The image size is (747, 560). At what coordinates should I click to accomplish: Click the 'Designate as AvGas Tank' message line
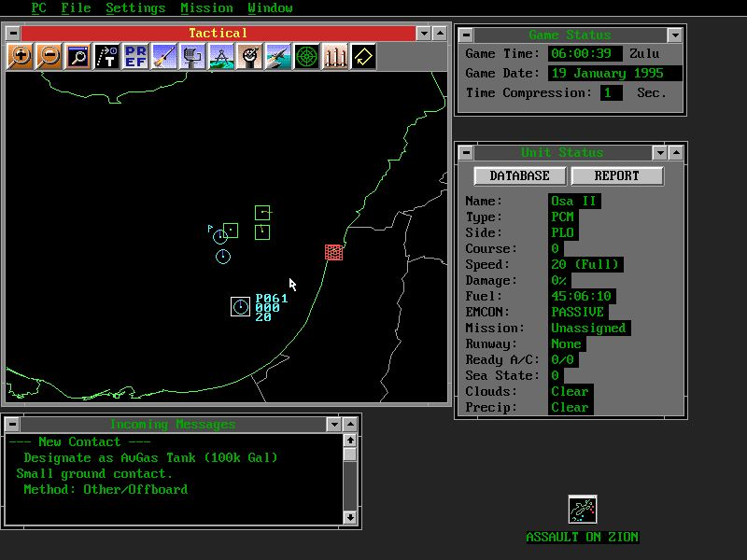click(x=150, y=458)
